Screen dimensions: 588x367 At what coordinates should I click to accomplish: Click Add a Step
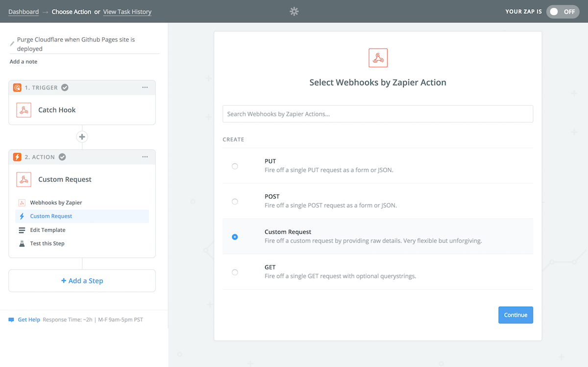pos(82,280)
